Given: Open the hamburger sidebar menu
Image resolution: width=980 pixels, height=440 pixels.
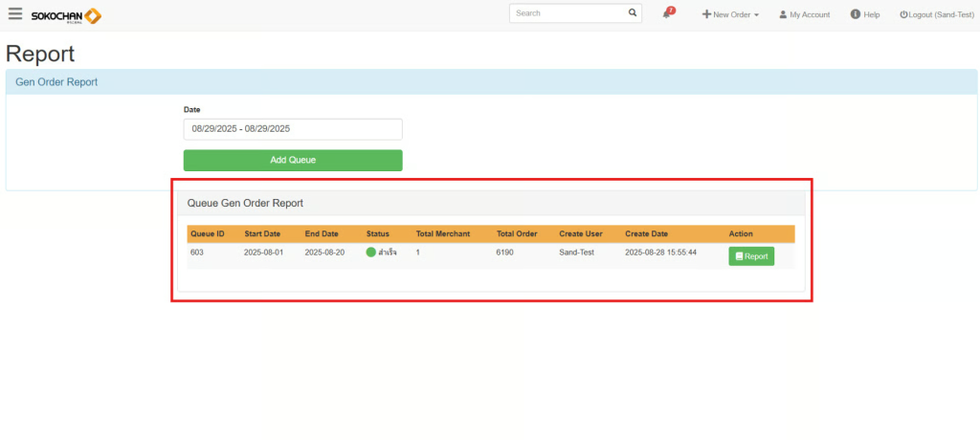Looking at the screenshot, I should click(15, 14).
